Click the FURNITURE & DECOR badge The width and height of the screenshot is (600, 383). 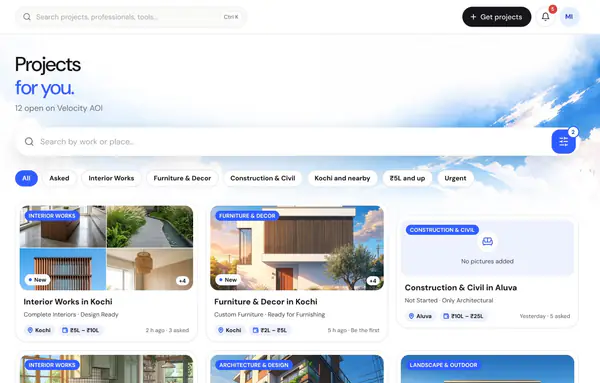coord(247,216)
